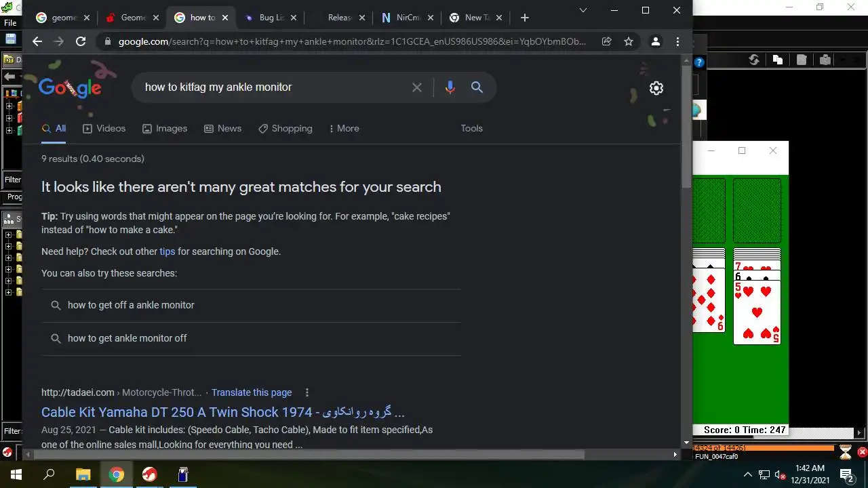Open the search Tools button
868x488 pixels.
tap(471, 128)
